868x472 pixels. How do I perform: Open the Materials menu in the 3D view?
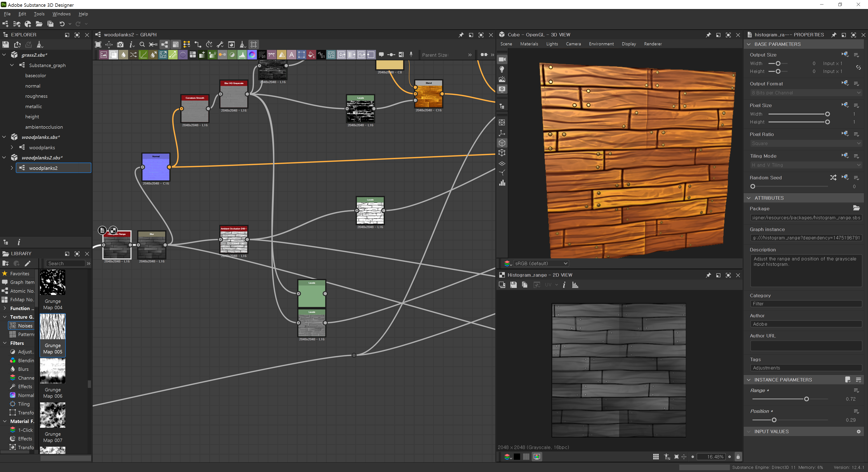(529, 44)
